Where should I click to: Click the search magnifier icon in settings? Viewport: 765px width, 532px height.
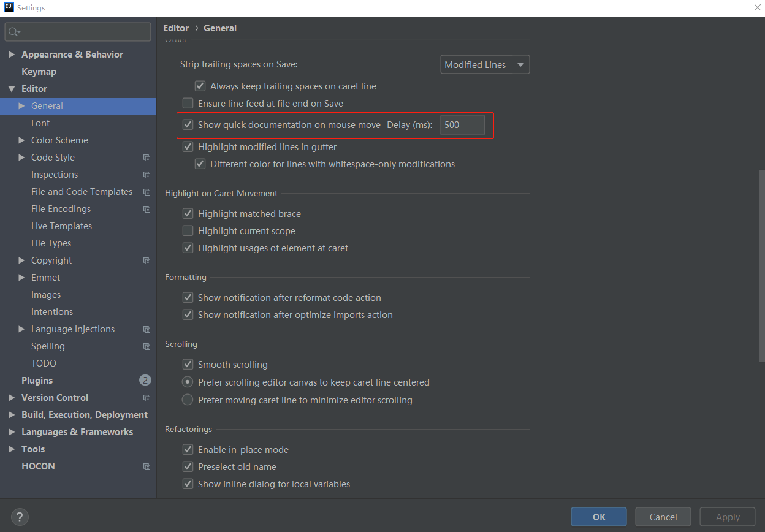point(14,32)
